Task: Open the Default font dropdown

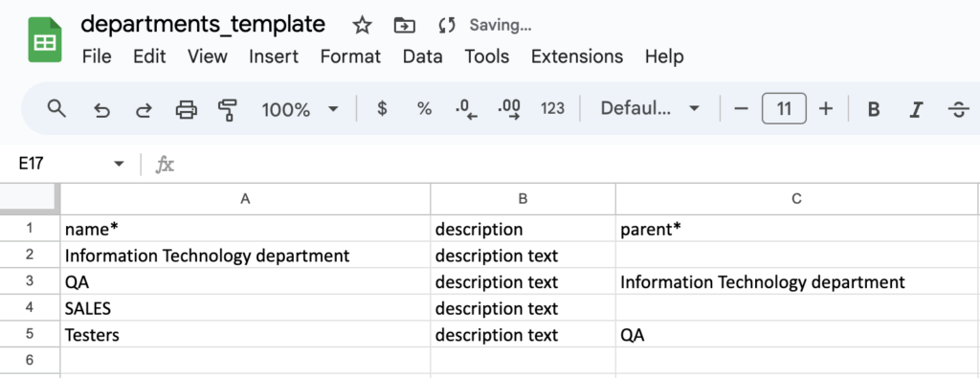Action: click(650, 109)
